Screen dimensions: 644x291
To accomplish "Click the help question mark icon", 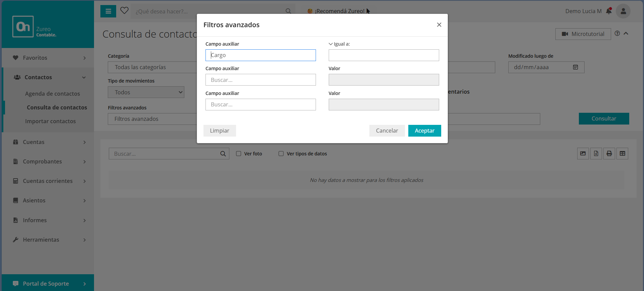I will click(x=617, y=34).
